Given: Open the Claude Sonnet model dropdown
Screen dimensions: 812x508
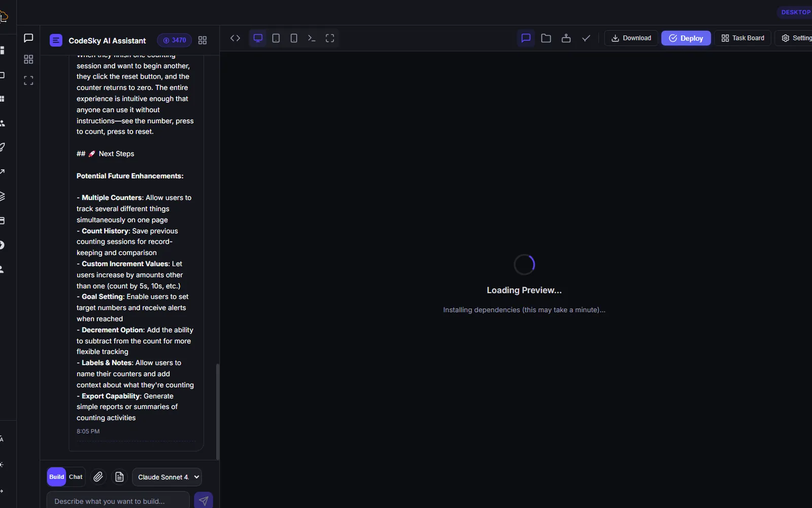Looking at the screenshot, I should [167, 477].
